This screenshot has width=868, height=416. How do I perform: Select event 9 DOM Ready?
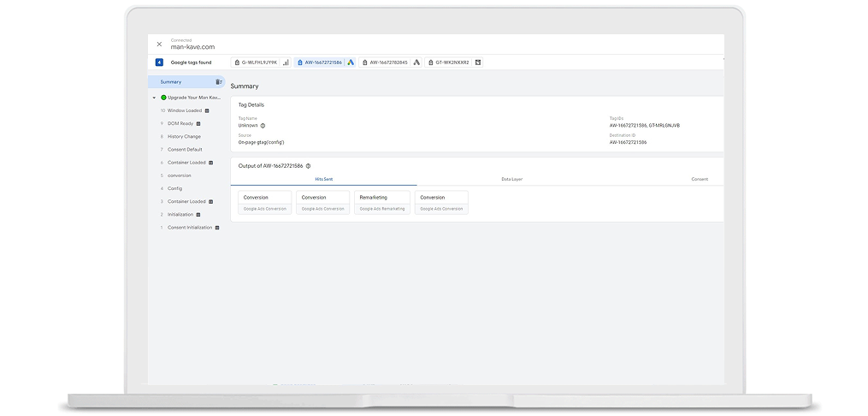tap(180, 123)
